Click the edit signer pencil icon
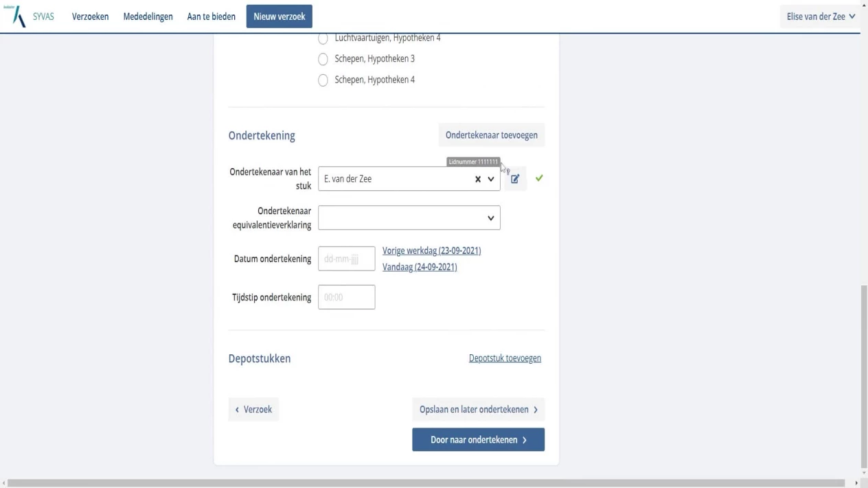Screen dimensions: 868x488 (515, 179)
